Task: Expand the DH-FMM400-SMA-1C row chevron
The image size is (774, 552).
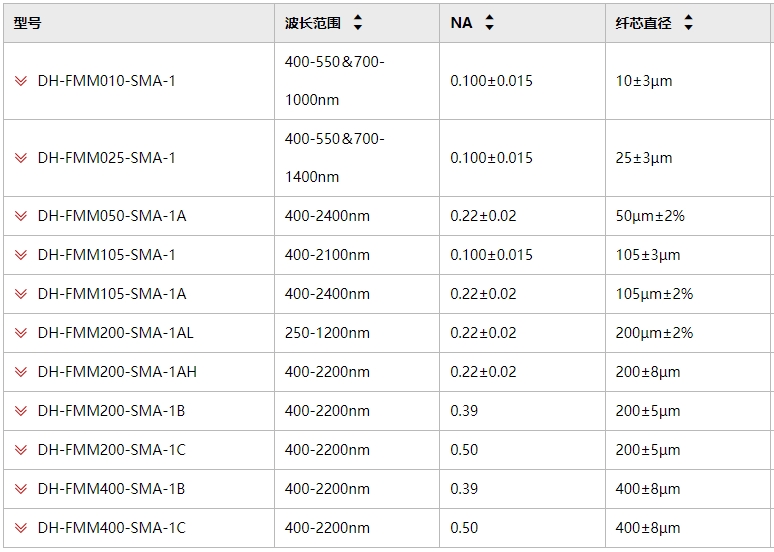Action: click(x=21, y=528)
